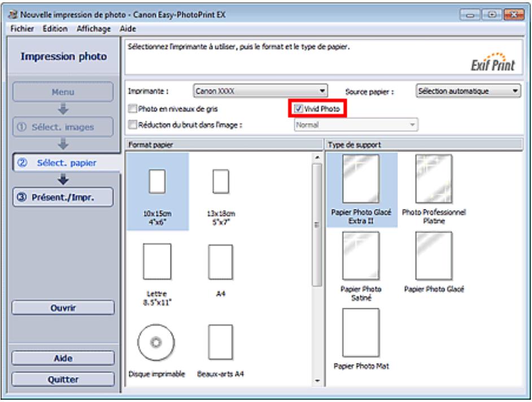
Task: Pick the Papier Photo Satiné media icon
Action: [x=361, y=256]
